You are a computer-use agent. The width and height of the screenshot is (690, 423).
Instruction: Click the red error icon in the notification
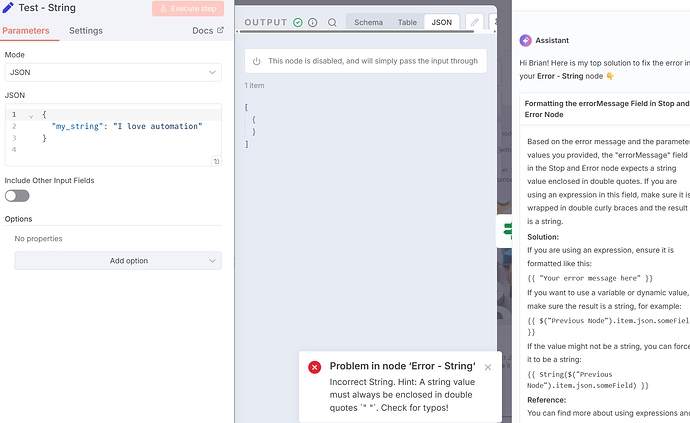[x=315, y=367]
